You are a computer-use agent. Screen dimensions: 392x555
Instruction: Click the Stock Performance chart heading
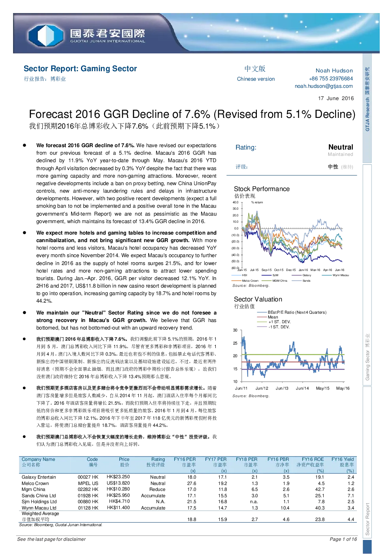[262, 189]
